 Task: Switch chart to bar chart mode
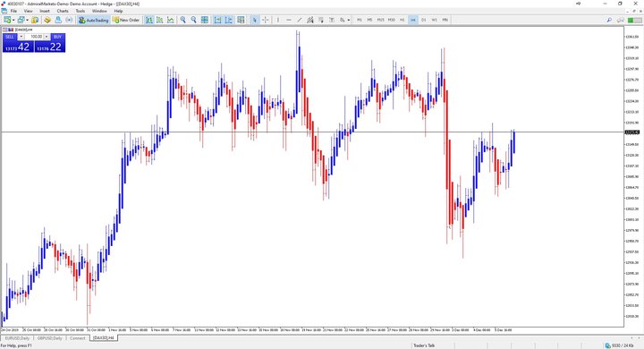(149, 20)
